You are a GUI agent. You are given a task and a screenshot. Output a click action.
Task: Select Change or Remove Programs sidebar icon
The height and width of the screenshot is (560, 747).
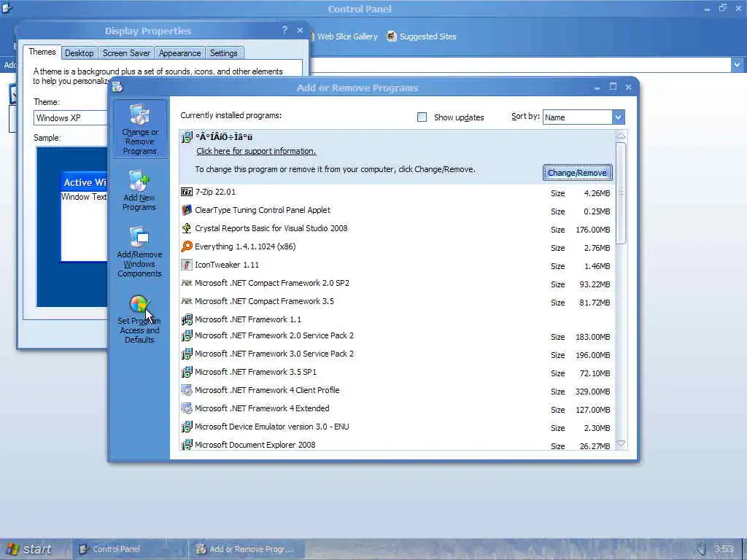click(x=139, y=114)
